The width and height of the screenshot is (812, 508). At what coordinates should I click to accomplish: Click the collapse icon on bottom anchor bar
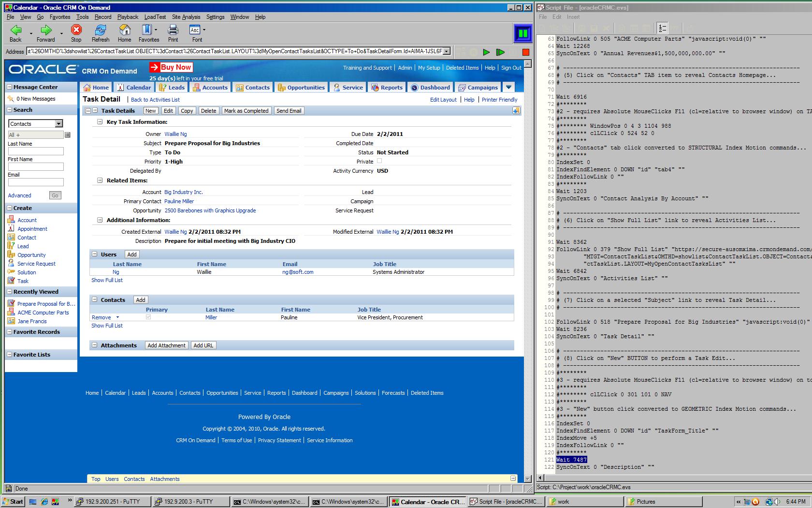513,478
